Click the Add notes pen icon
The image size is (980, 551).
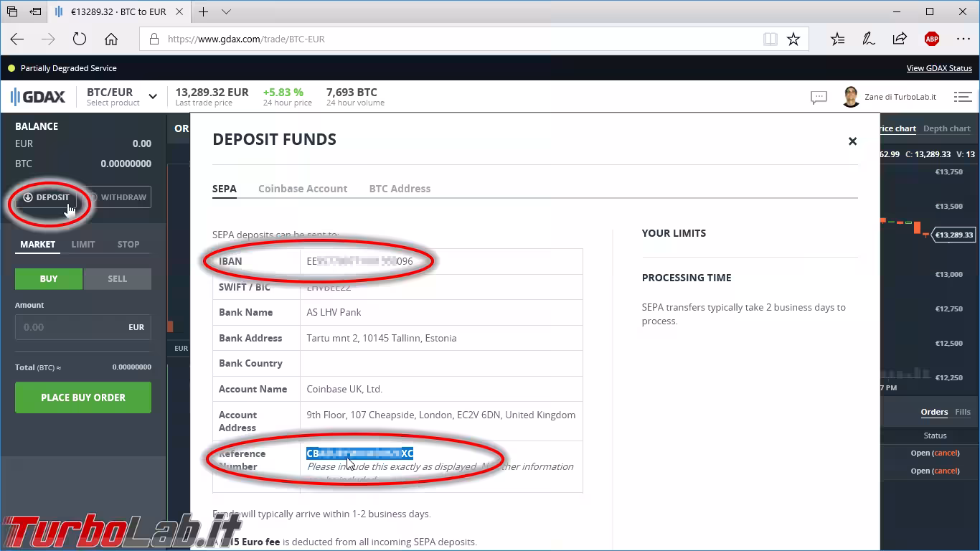point(869,39)
